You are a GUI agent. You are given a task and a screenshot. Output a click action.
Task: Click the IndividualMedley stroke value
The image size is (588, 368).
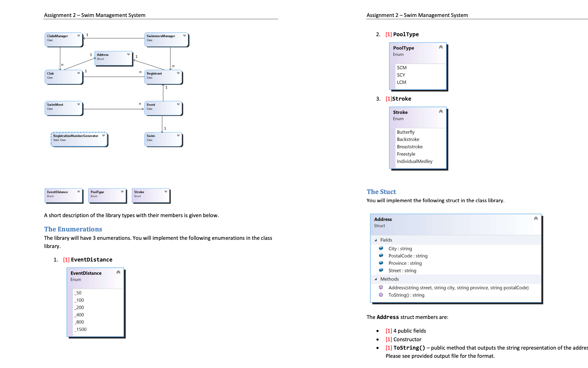414,161
